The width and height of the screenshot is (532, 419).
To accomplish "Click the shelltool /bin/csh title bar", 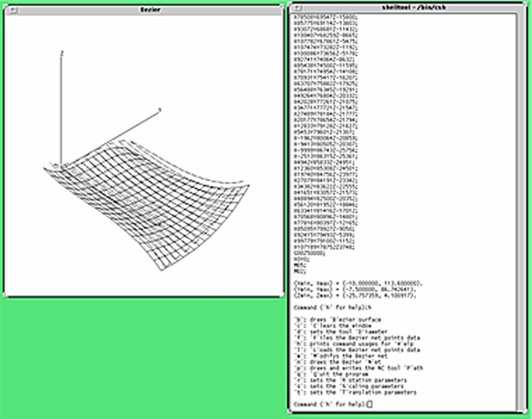I will click(x=407, y=8).
